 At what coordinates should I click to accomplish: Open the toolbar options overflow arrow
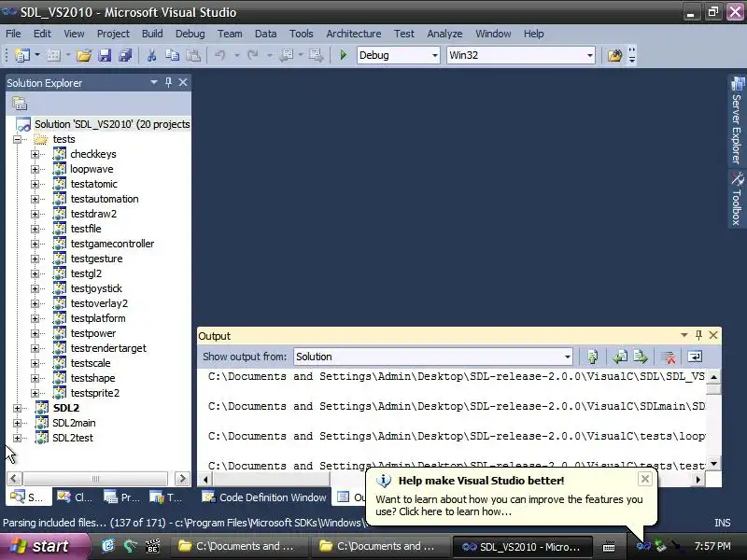click(x=632, y=55)
